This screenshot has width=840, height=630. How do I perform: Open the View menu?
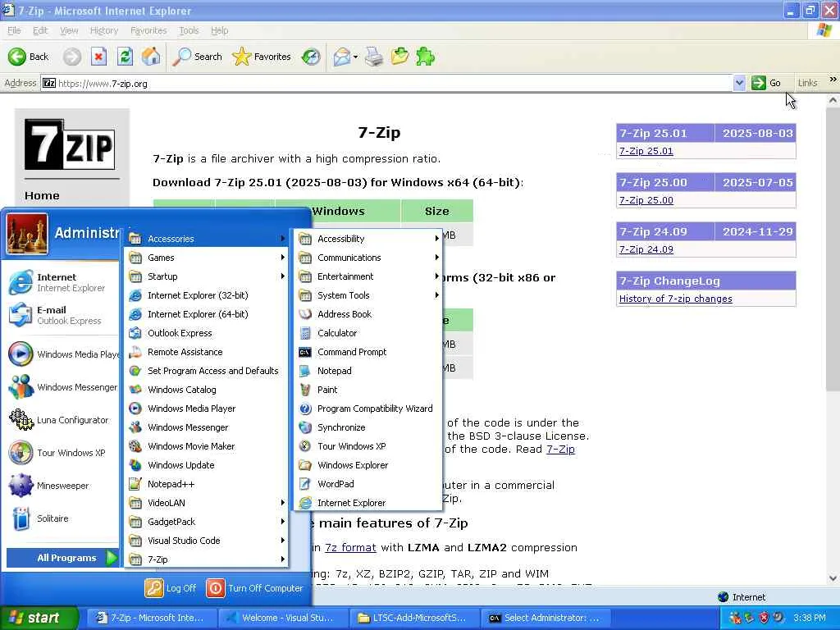point(69,30)
